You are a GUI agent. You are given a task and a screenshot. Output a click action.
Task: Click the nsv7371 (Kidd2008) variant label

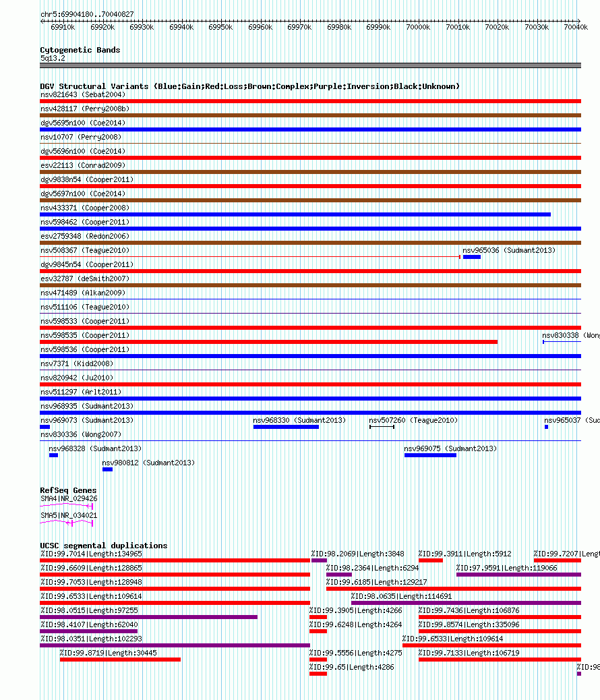tap(77, 364)
